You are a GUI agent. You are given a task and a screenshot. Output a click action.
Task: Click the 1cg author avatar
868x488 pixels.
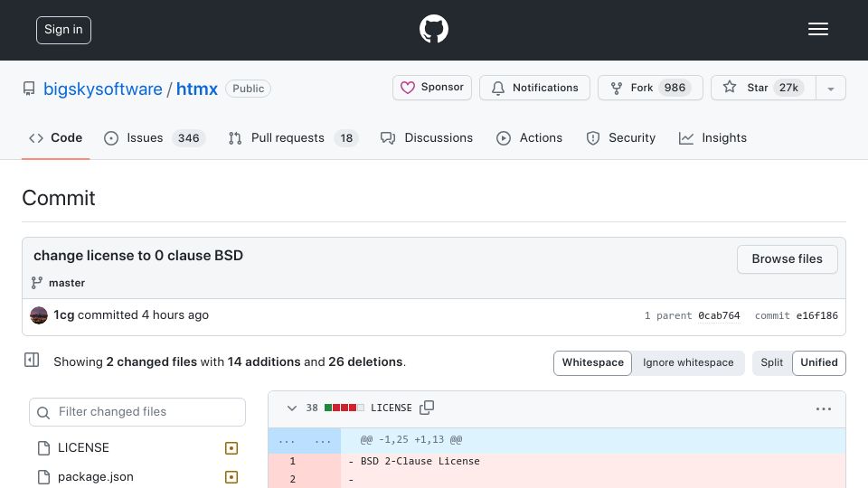(39, 315)
